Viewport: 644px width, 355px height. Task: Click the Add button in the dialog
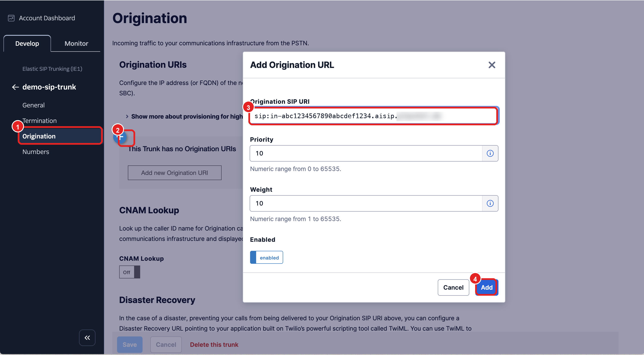pyautogui.click(x=487, y=287)
